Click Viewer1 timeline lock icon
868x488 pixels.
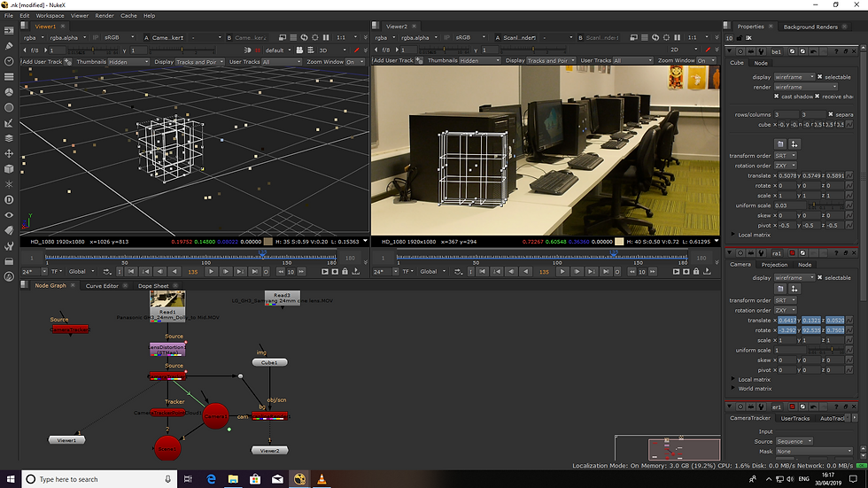[x=345, y=271]
